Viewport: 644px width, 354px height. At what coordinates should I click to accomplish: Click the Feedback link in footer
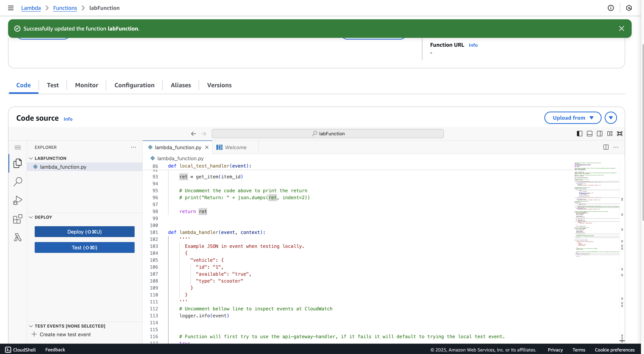(55, 350)
